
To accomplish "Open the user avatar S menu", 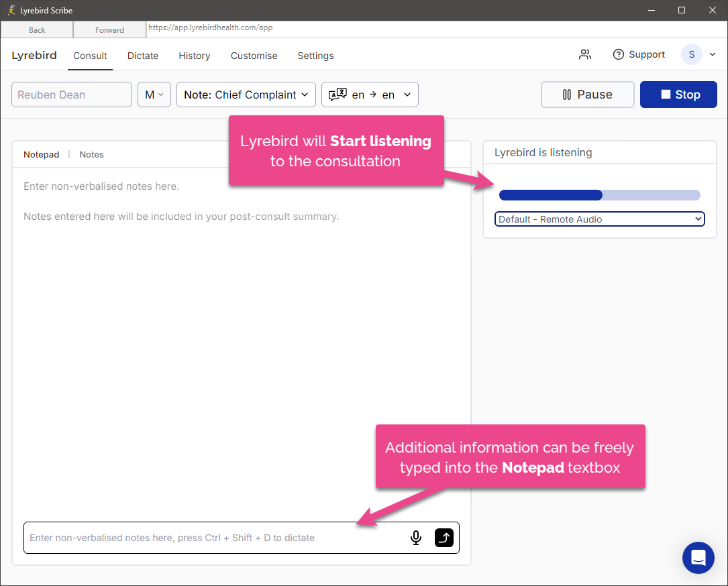I will (691, 55).
